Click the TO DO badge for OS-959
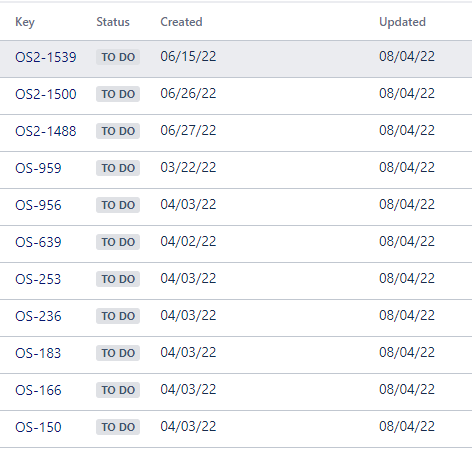Image resolution: width=472 pixels, height=465 pixels. click(x=118, y=168)
